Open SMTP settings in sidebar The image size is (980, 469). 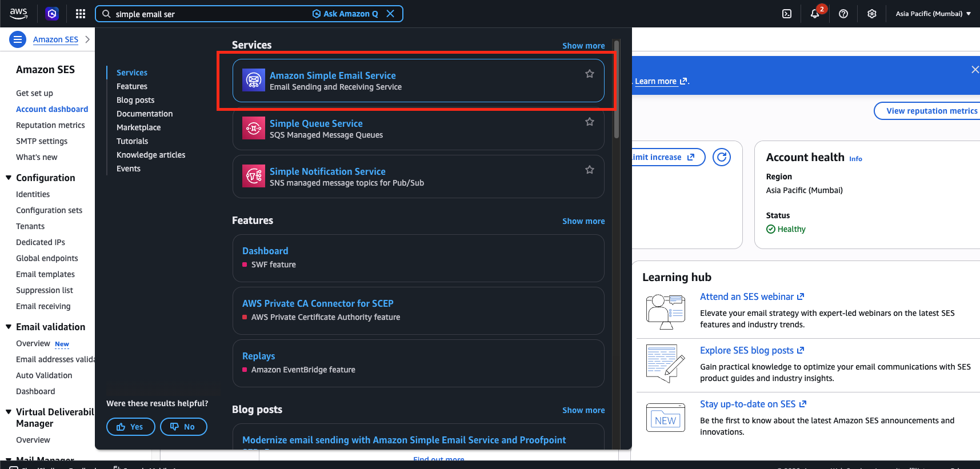point(42,141)
